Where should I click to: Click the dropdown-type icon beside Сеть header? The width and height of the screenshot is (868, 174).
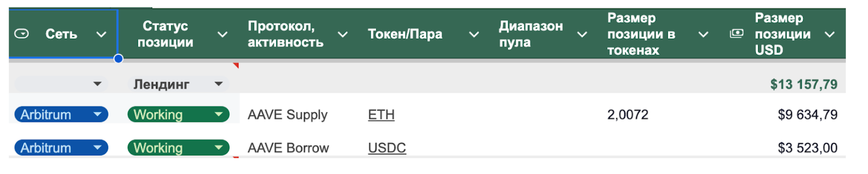point(22,34)
